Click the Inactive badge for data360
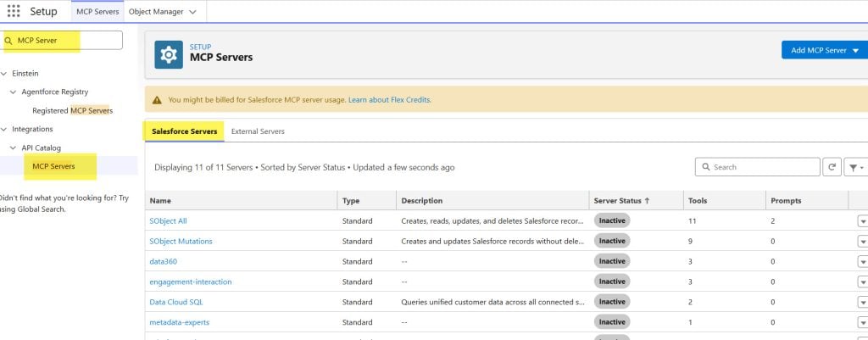Image resolution: width=868 pixels, height=340 pixels. [x=612, y=261]
